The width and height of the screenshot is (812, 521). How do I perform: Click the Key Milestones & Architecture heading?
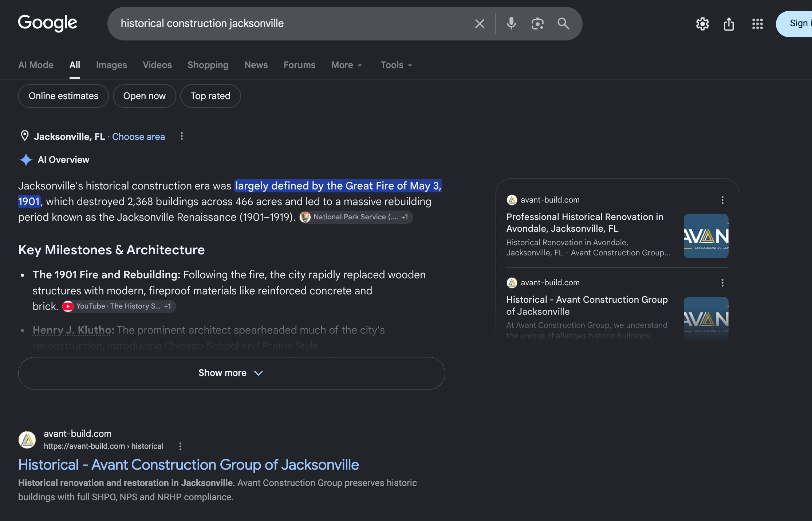[x=111, y=250]
